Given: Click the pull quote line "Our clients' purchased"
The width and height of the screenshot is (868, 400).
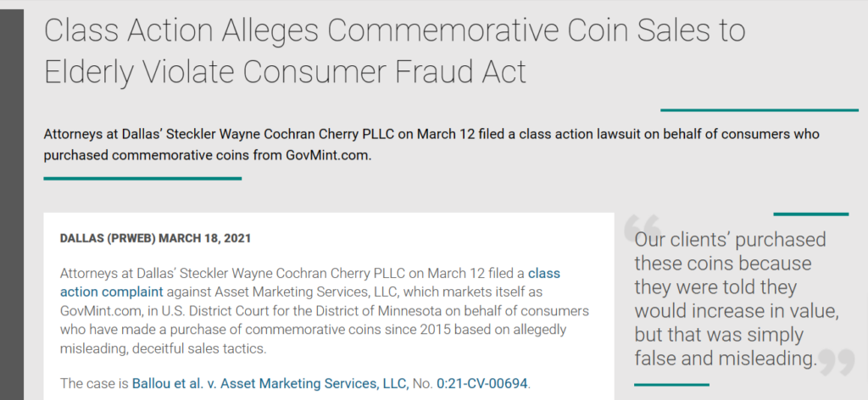Looking at the screenshot, I should (x=730, y=240).
